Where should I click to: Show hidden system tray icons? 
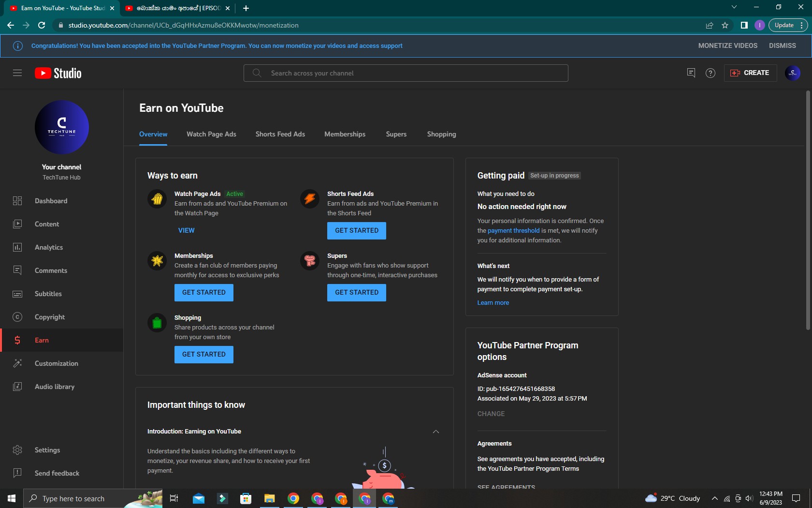(x=714, y=498)
